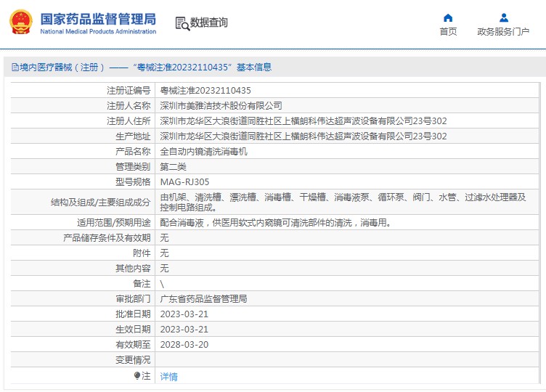Click the 注册人住所 row label
The height and width of the screenshot is (392, 546).
click(x=129, y=121)
